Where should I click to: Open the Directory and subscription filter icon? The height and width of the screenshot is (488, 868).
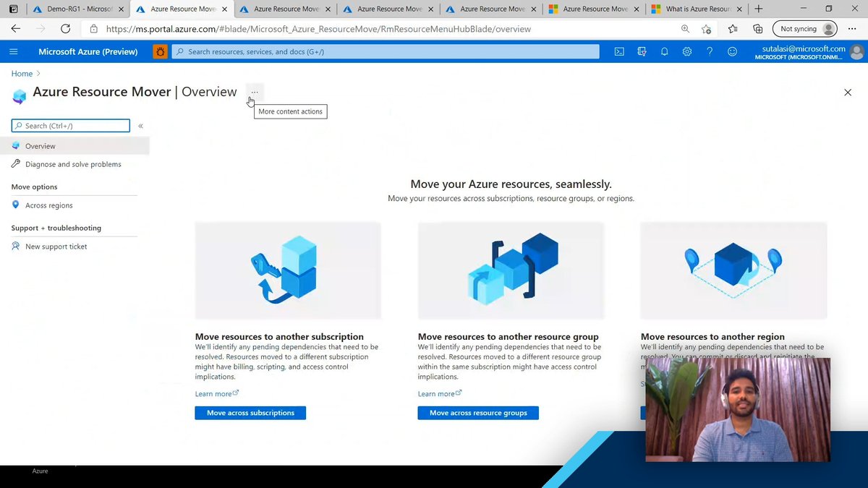point(642,51)
